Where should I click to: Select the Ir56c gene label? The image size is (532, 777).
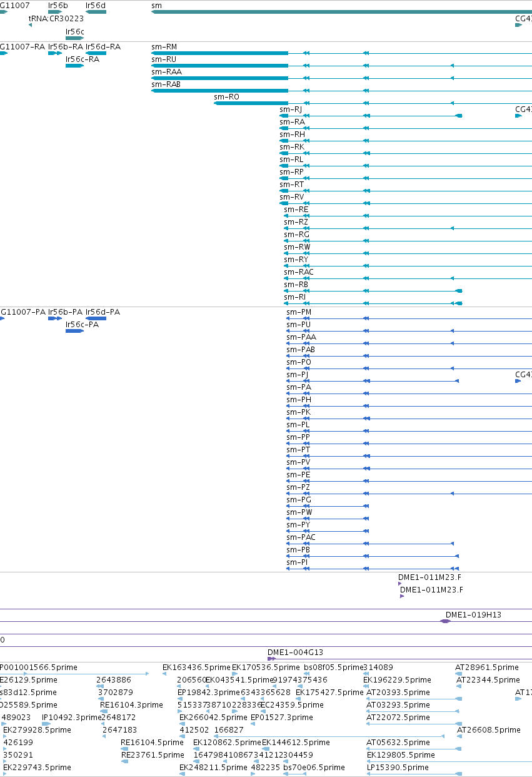(x=75, y=31)
